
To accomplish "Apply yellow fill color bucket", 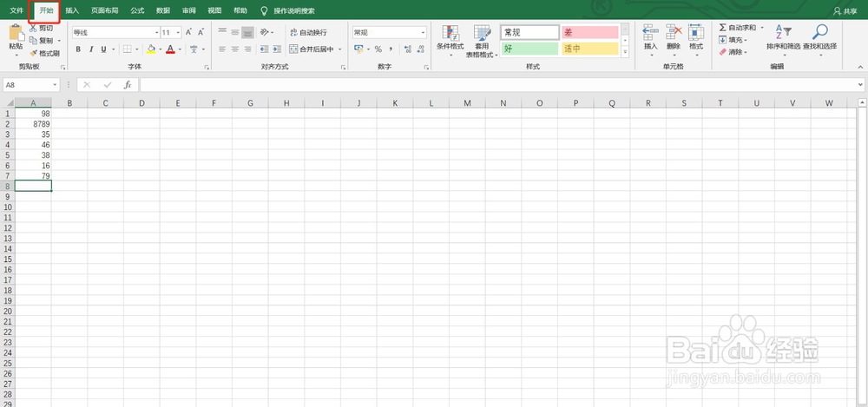I will [x=151, y=49].
